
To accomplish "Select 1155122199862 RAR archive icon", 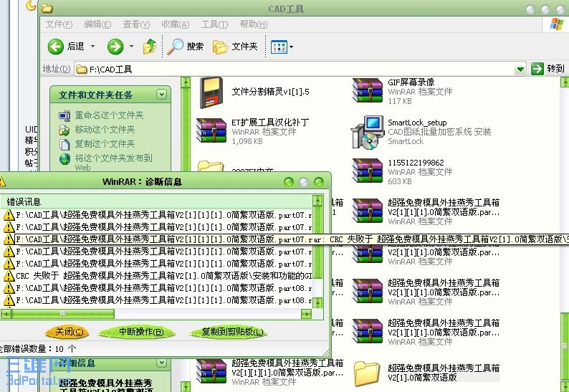I will point(368,171).
